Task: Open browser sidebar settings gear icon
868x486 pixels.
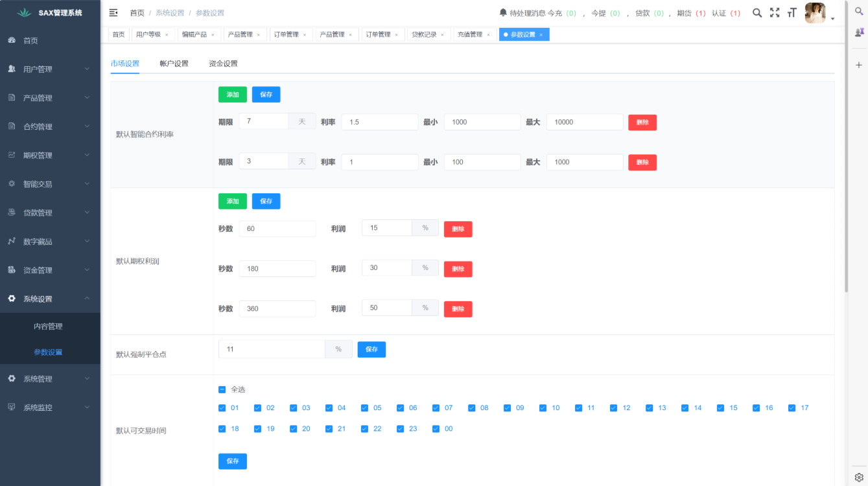Action: pos(859,477)
